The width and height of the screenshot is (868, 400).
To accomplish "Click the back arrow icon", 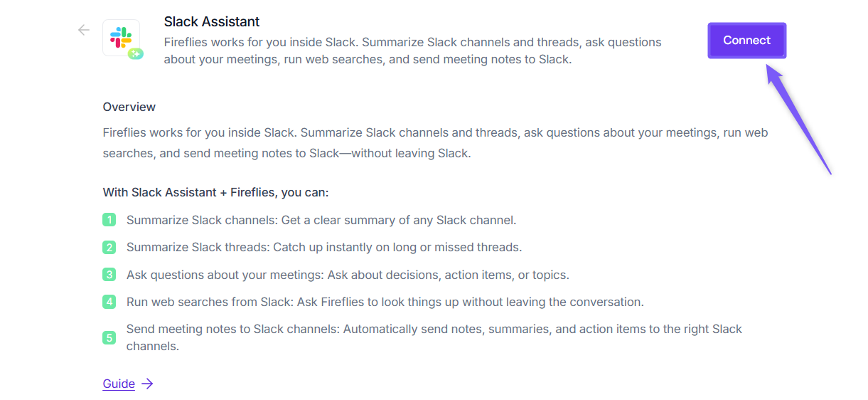I will point(84,30).
